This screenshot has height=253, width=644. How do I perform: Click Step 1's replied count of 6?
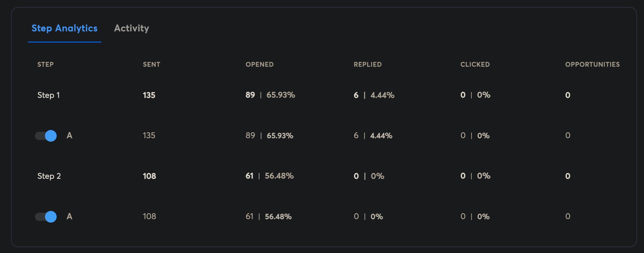(356, 95)
